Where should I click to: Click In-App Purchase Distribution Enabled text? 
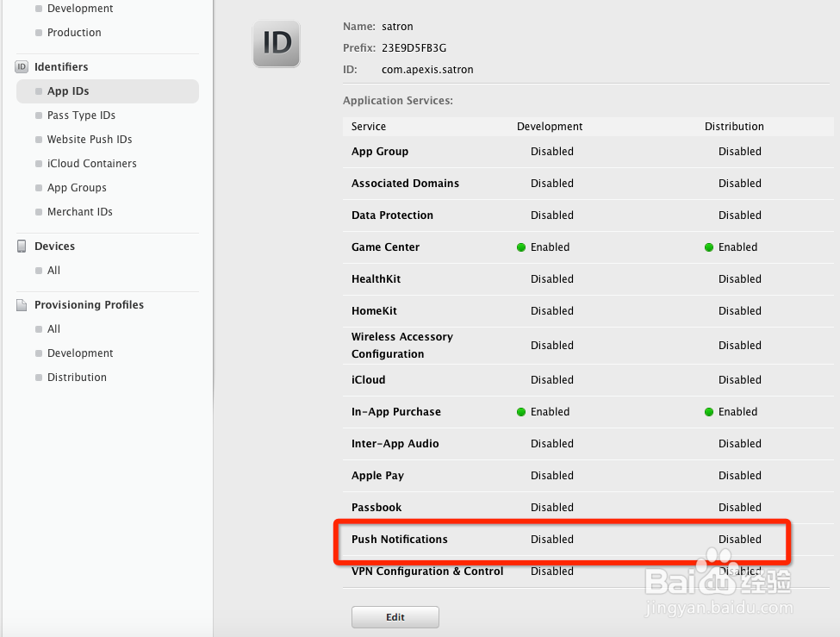737,412
